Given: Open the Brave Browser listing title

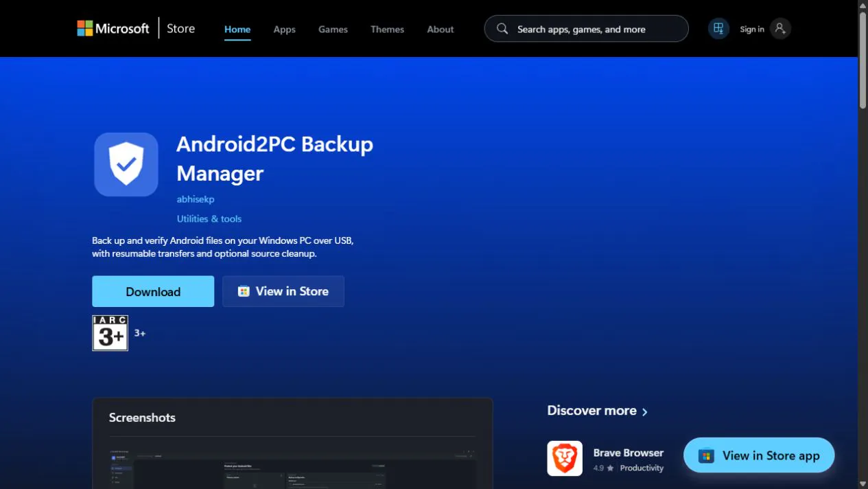Looking at the screenshot, I should coord(629,453).
